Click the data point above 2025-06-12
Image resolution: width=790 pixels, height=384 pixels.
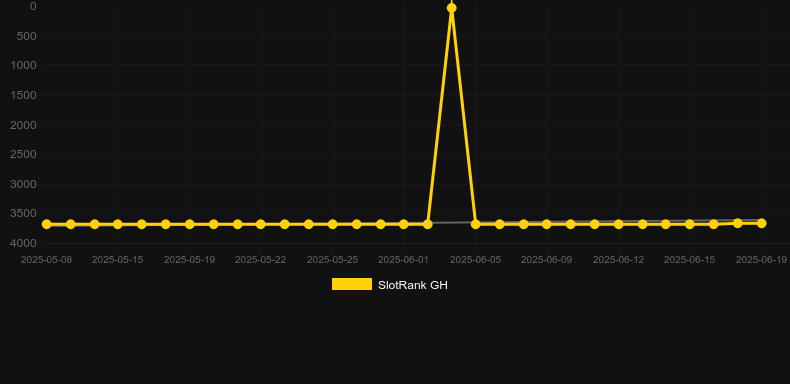(x=619, y=224)
